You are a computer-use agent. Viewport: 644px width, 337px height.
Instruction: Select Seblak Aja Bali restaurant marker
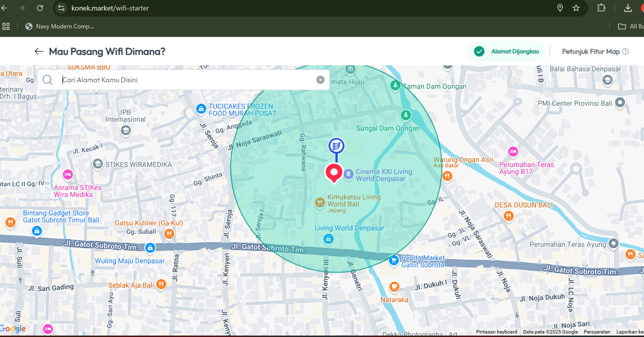pyautogui.click(x=161, y=285)
